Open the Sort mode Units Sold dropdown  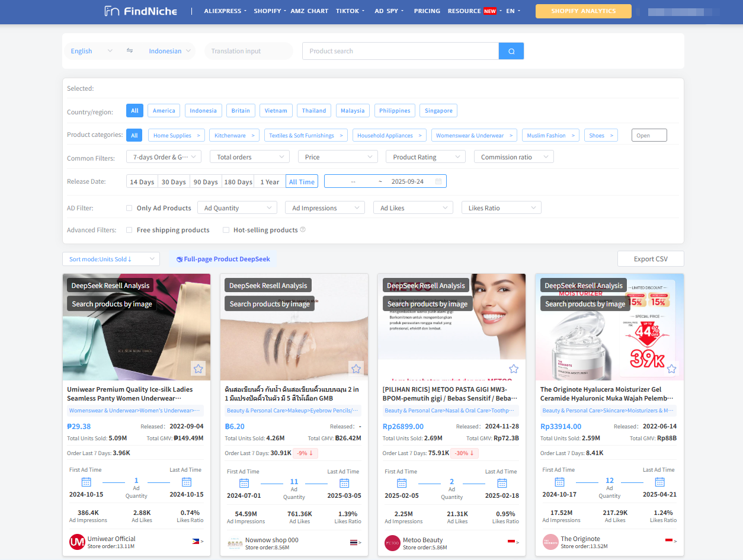pos(111,259)
